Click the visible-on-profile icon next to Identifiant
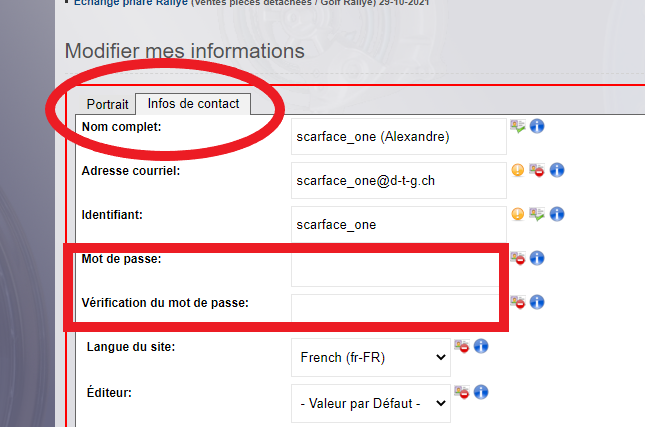This screenshot has height=427, width=645. [537, 214]
